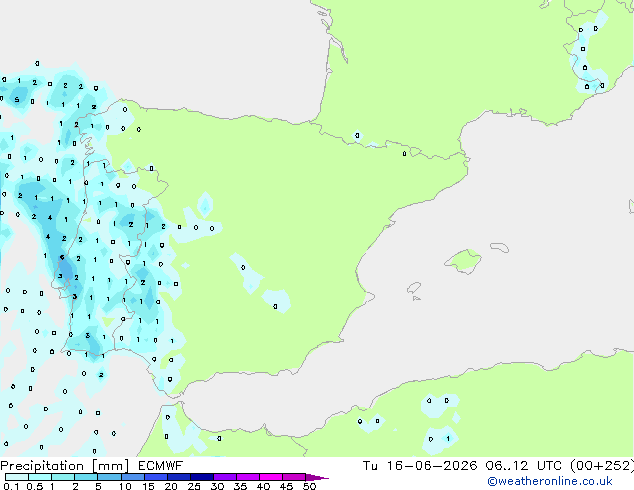Click the Ibiza island outline
The image size is (634, 490).
pos(414,288)
